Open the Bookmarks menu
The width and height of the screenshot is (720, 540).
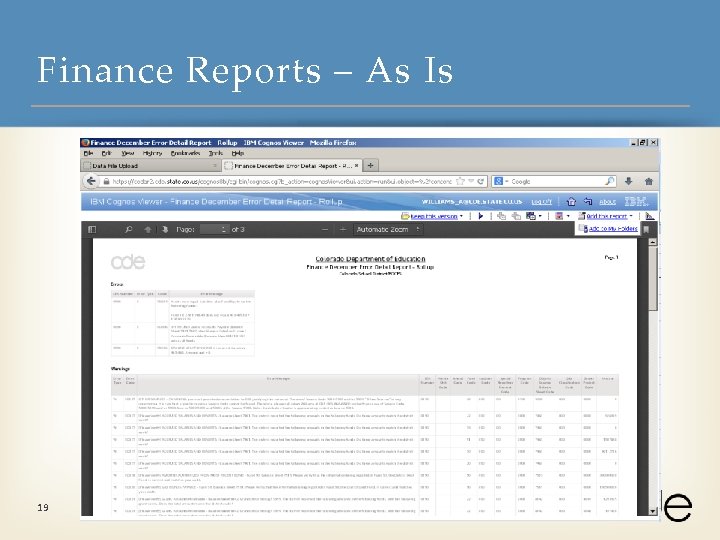click(185, 153)
